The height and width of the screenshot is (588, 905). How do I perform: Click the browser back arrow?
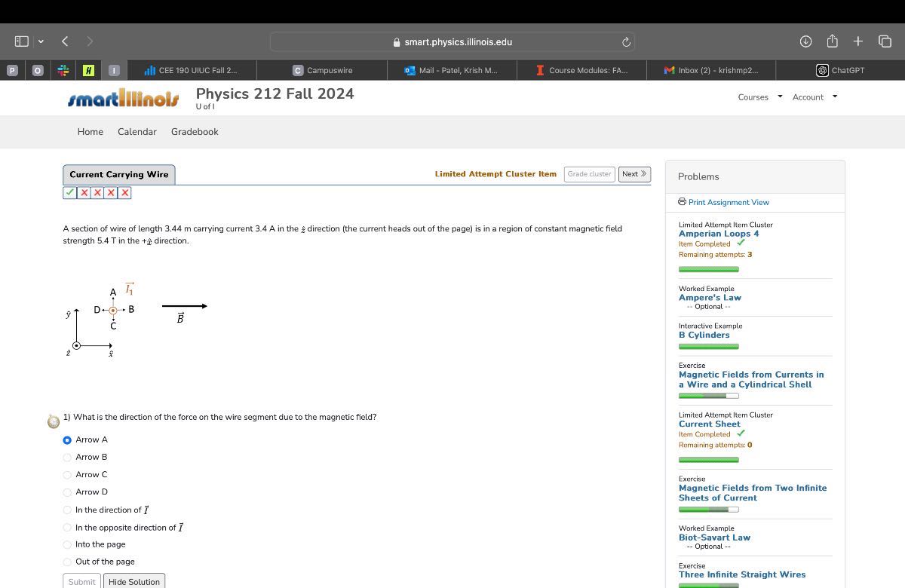(x=65, y=41)
